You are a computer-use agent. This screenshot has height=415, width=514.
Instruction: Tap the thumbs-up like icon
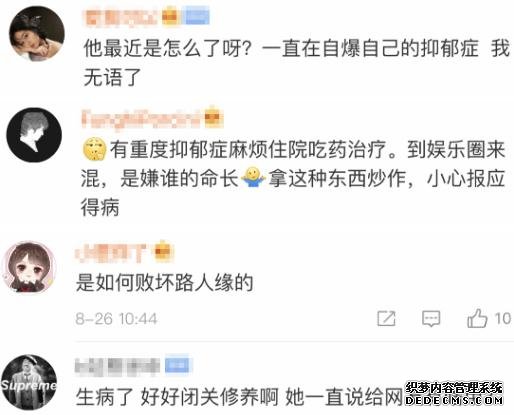point(477,318)
